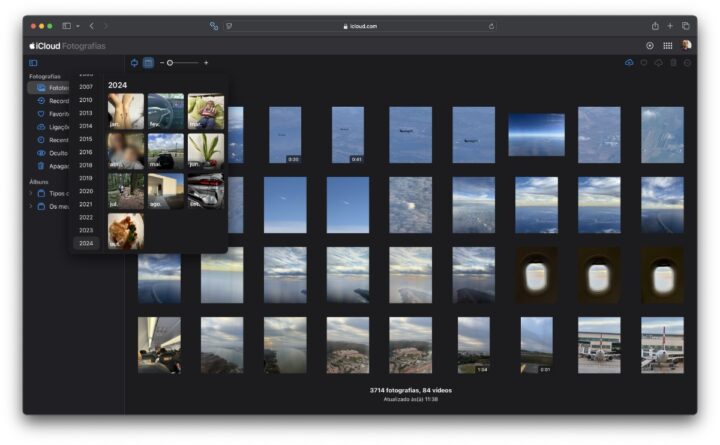Select year 2014 in the year list
The width and height of the screenshot is (720, 445).
pyautogui.click(x=86, y=126)
